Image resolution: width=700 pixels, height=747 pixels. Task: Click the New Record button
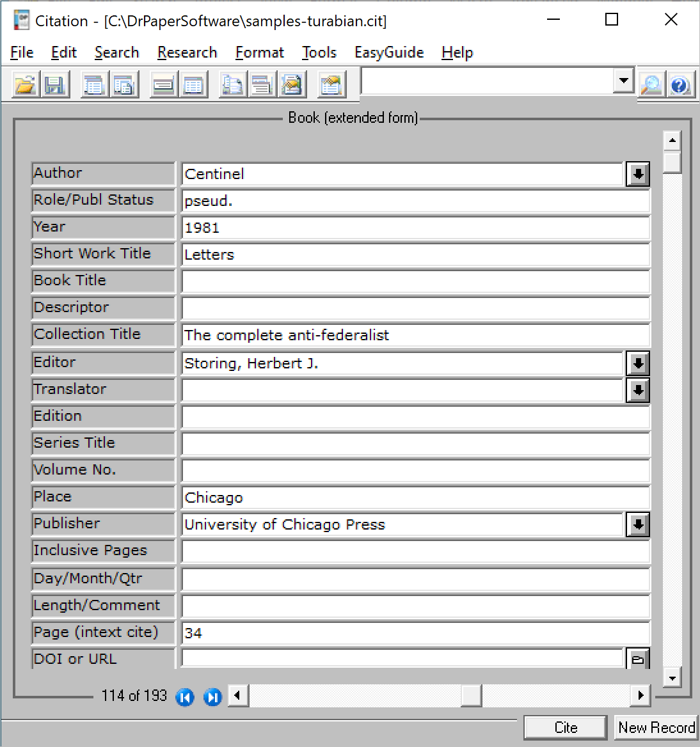(656, 728)
